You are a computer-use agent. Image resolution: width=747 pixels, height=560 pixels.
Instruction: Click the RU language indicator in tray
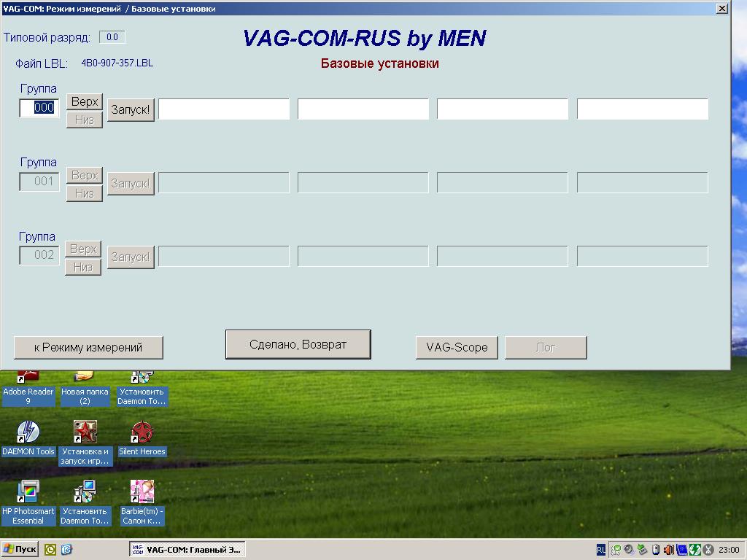click(x=600, y=550)
